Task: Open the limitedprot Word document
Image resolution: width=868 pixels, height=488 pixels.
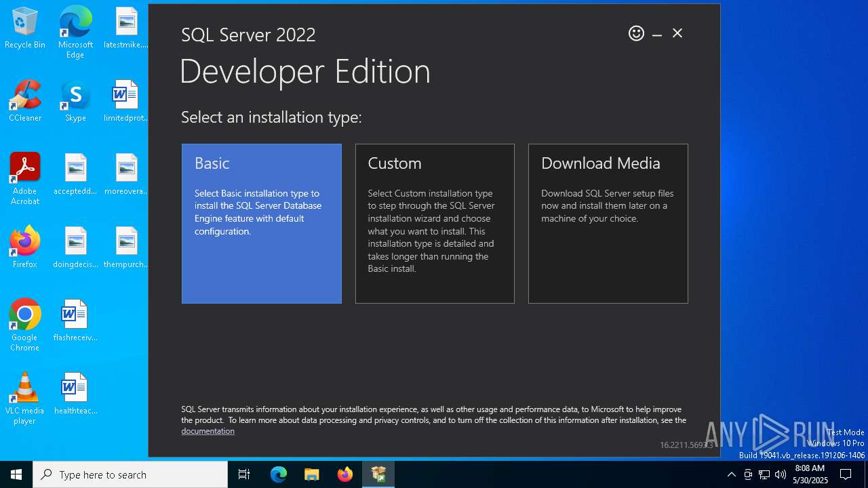Action: (126, 102)
